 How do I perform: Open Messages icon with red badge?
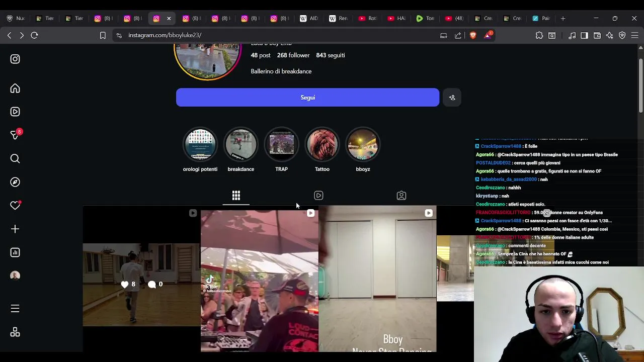[x=16, y=134]
